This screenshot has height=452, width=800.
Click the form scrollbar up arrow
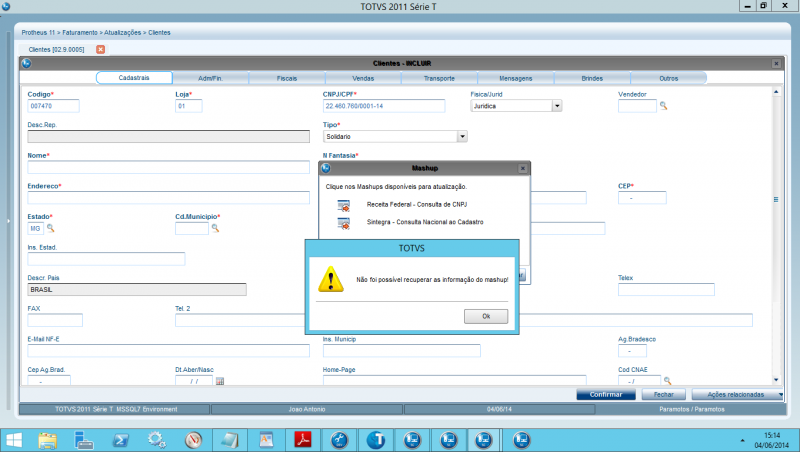point(776,92)
